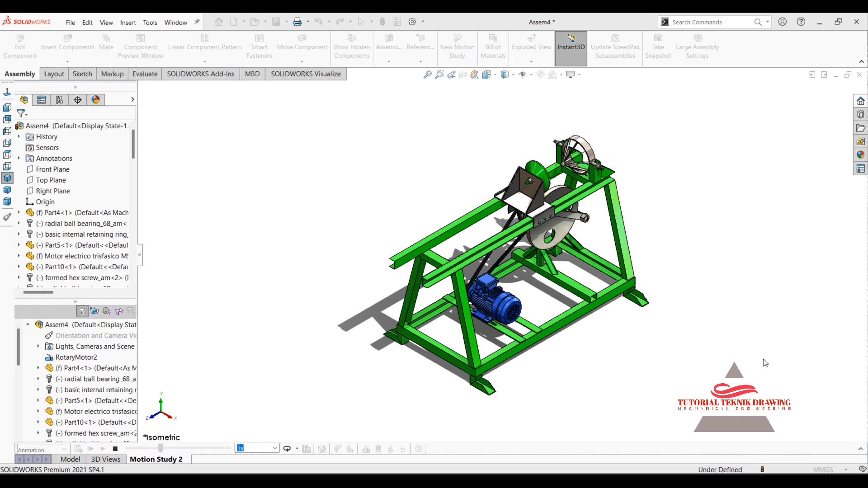Open Appearances, Scenes and Decals pane tab
The height and width of the screenshot is (488, 868).
point(860,155)
